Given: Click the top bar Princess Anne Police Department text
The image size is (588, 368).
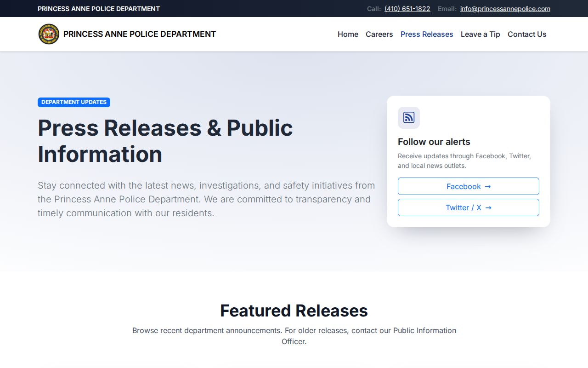Looking at the screenshot, I should [99, 9].
